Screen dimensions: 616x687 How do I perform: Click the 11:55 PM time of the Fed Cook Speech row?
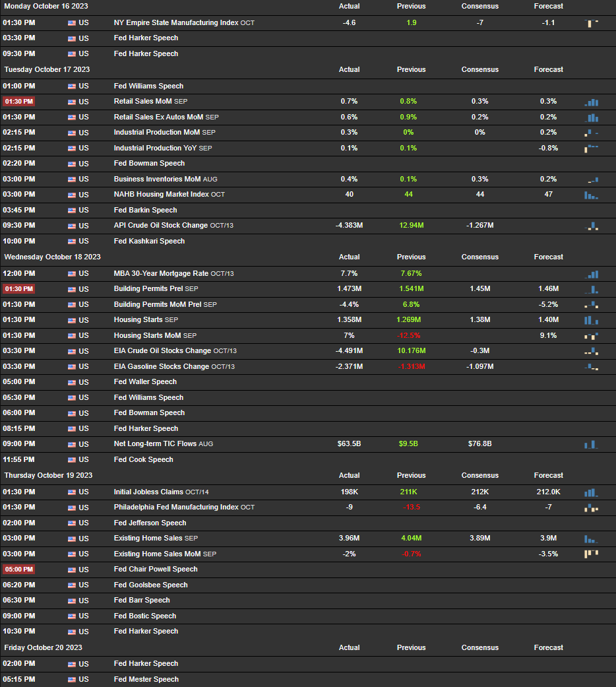click(19, 459)
